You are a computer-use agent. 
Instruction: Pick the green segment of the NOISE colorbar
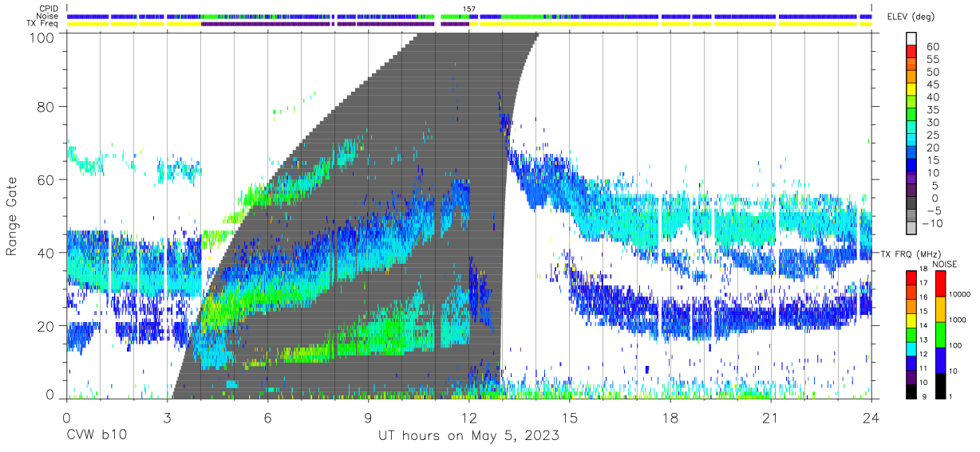(940, 333)
